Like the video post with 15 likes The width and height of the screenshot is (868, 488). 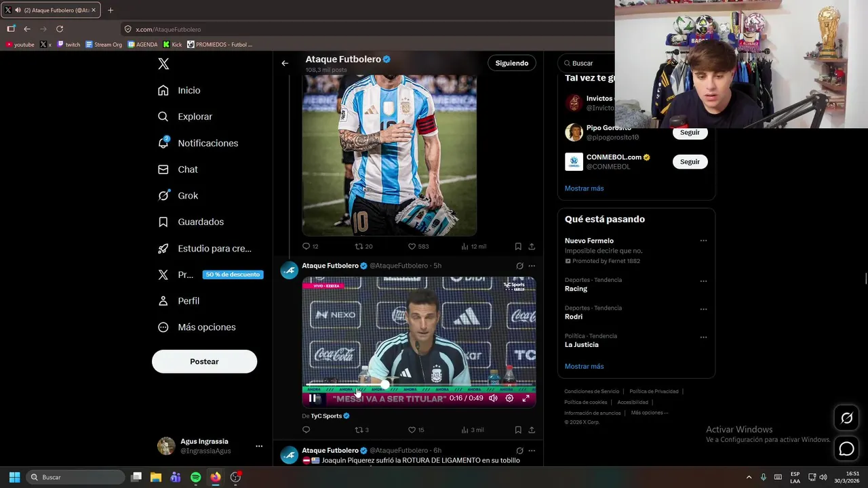click(x=416, y=430)
